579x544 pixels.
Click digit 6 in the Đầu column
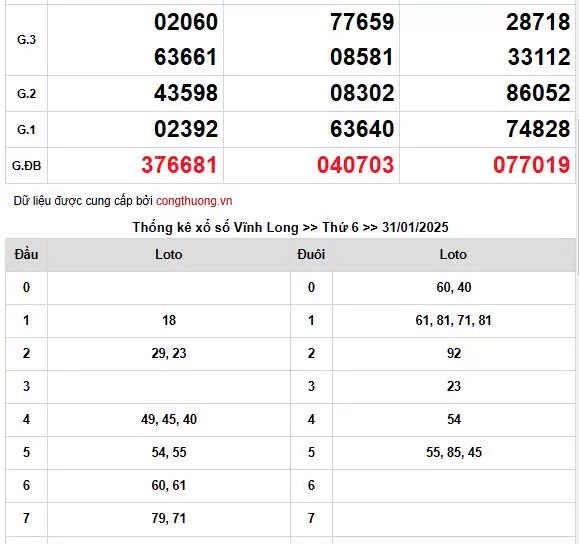(x=26, y=485)
